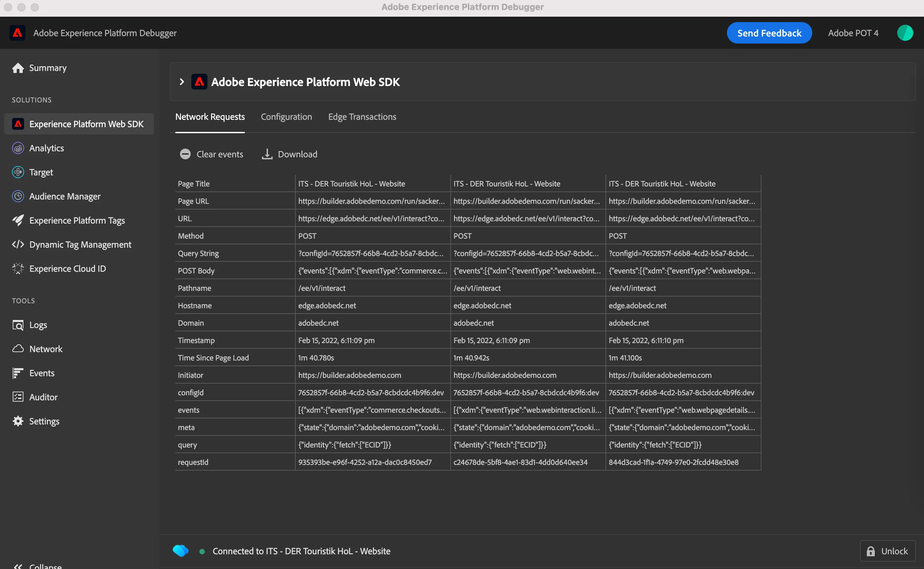Expand the Adobe Experience Platform Web SDK section
Screen dimensions: 924x569
[182, 82]
